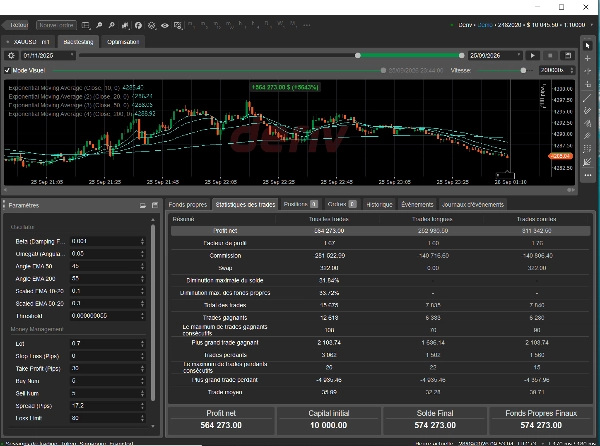Toggle the eye viewing options icon
The height and width of the screenshot is (446, 600).
coord(165,25)
